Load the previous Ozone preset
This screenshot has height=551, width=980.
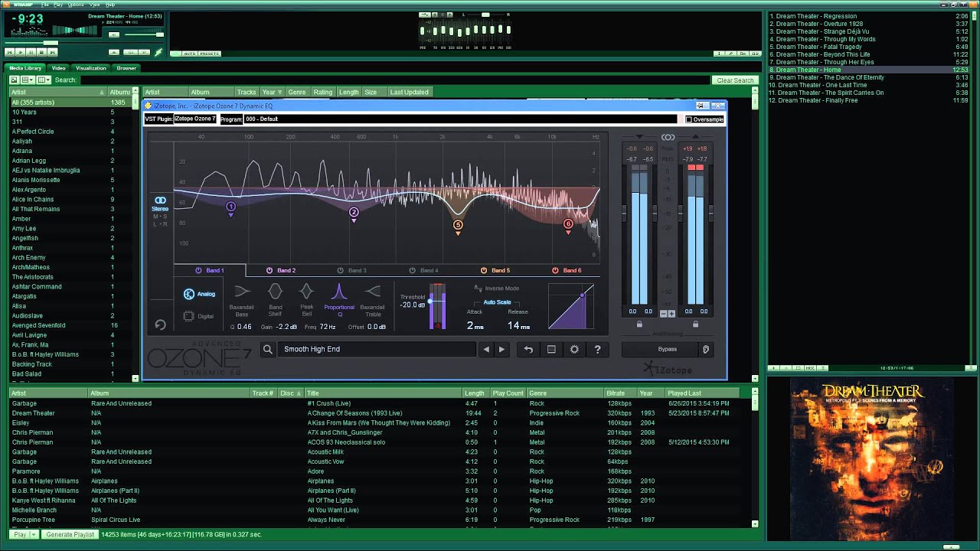(x=485, y=349)
